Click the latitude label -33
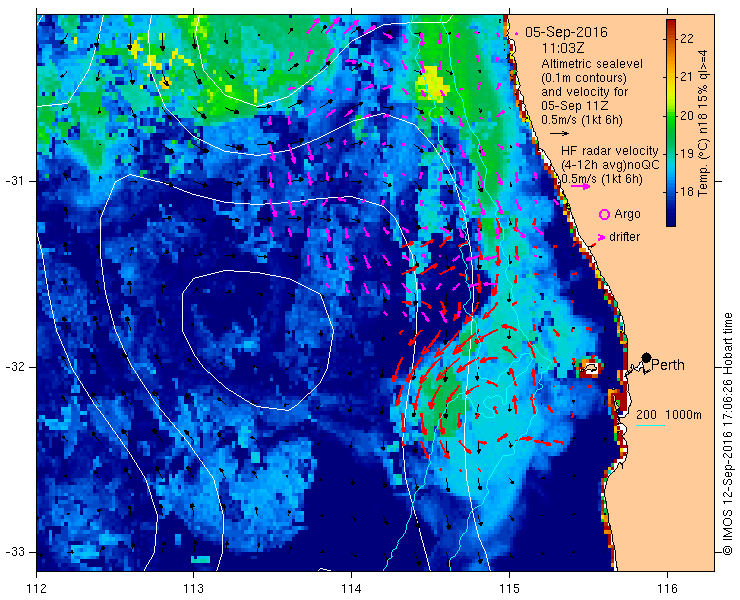 point(16,552)
